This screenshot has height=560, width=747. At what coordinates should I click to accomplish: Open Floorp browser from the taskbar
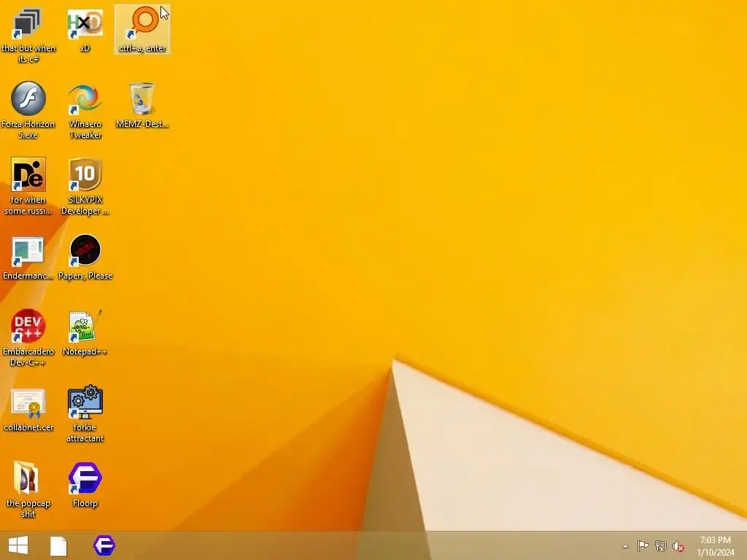(x=104, y=545)
